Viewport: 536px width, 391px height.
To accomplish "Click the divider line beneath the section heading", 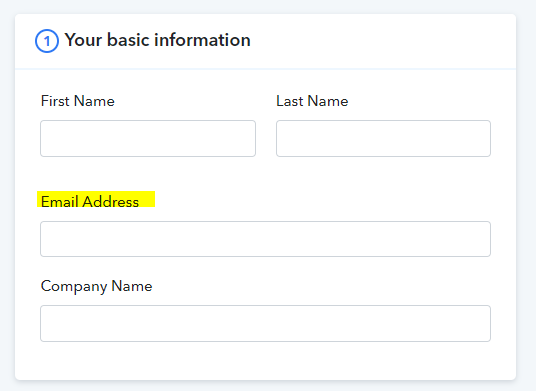I will [x=265, y=69].
